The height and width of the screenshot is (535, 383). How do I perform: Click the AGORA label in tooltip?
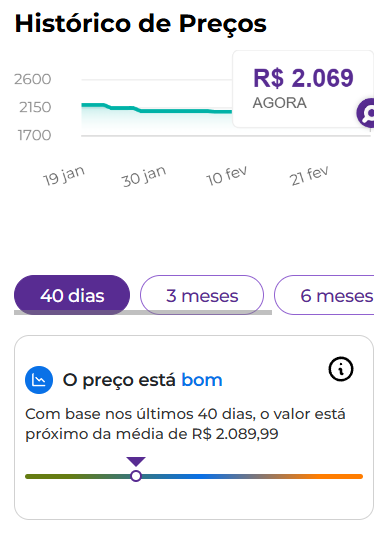pos(279,103)
